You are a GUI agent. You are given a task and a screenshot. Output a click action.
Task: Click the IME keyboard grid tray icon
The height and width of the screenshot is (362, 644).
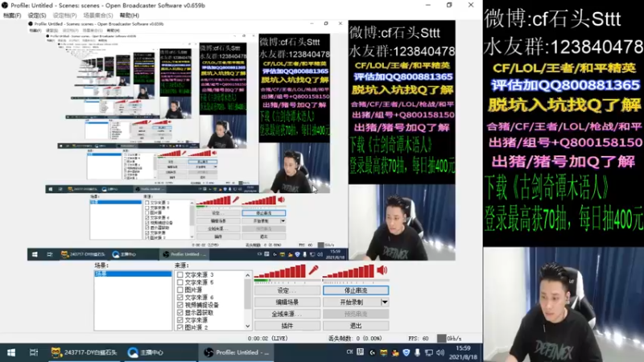coord(360,352)
